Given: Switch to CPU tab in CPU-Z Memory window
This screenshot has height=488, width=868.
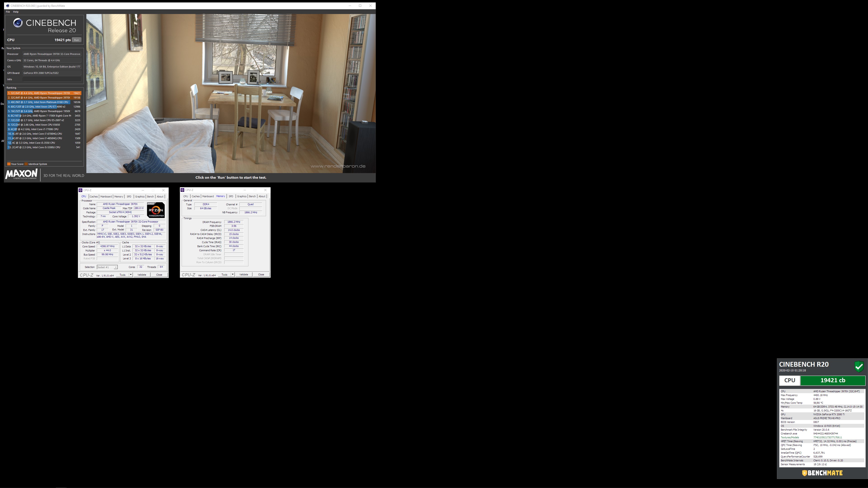Looking at the screenshot, I should [x=186, y=196].
